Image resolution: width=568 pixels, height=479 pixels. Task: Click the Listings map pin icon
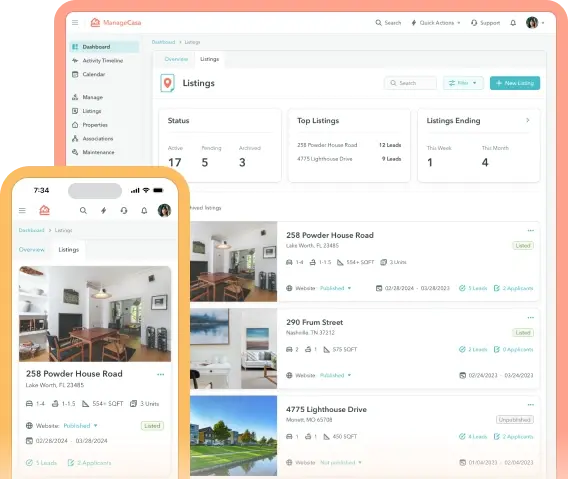point(167,83)
